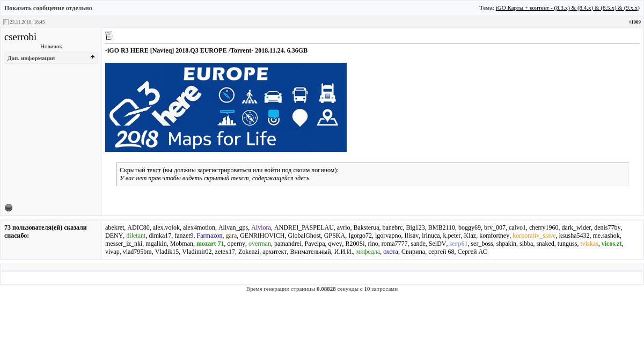
Task: Open the мифедла user profile
Action: tap(368, 252)
